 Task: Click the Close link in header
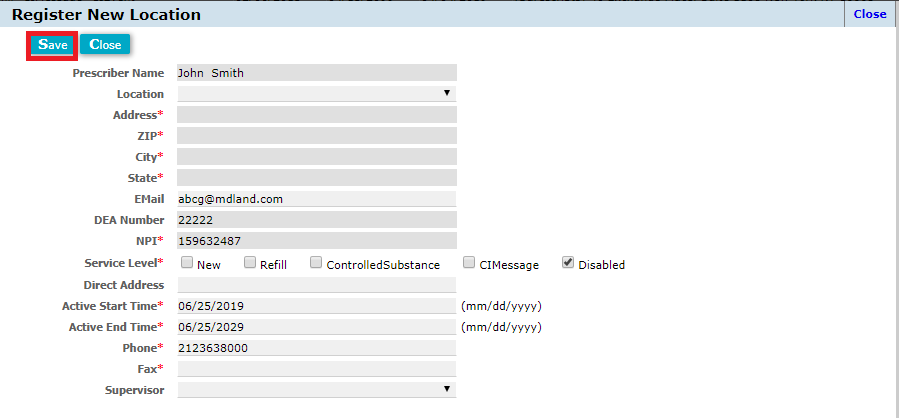tap(869, 14)
